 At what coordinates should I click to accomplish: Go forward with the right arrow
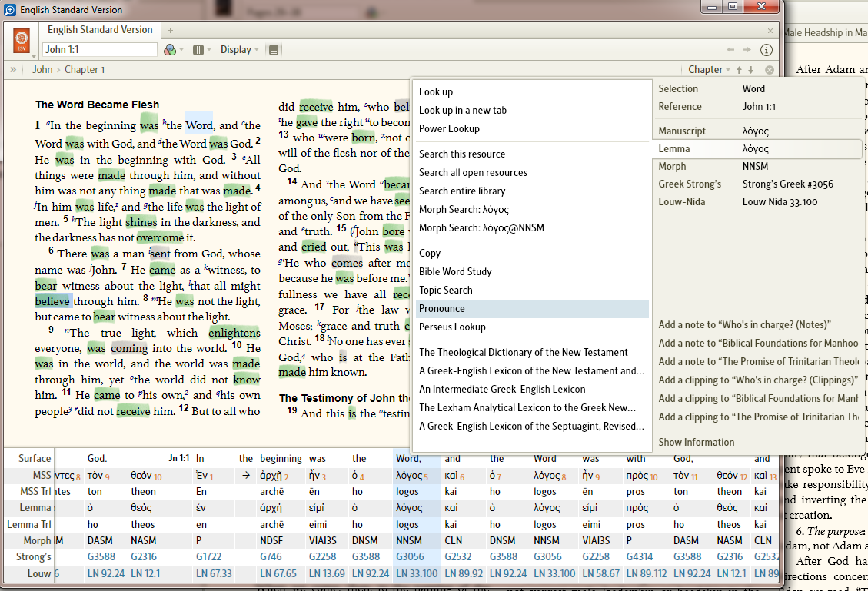[747, 50]
